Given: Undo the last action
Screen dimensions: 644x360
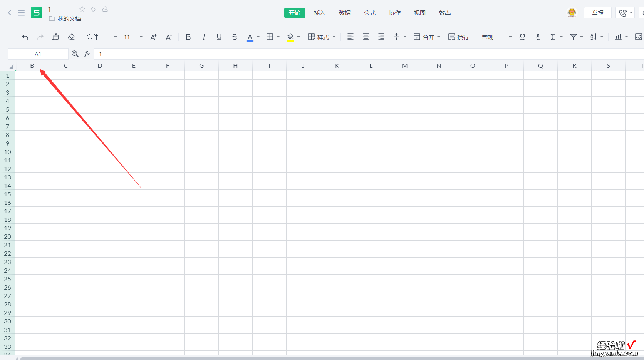Looking at the screenshot, I should 25,37.
